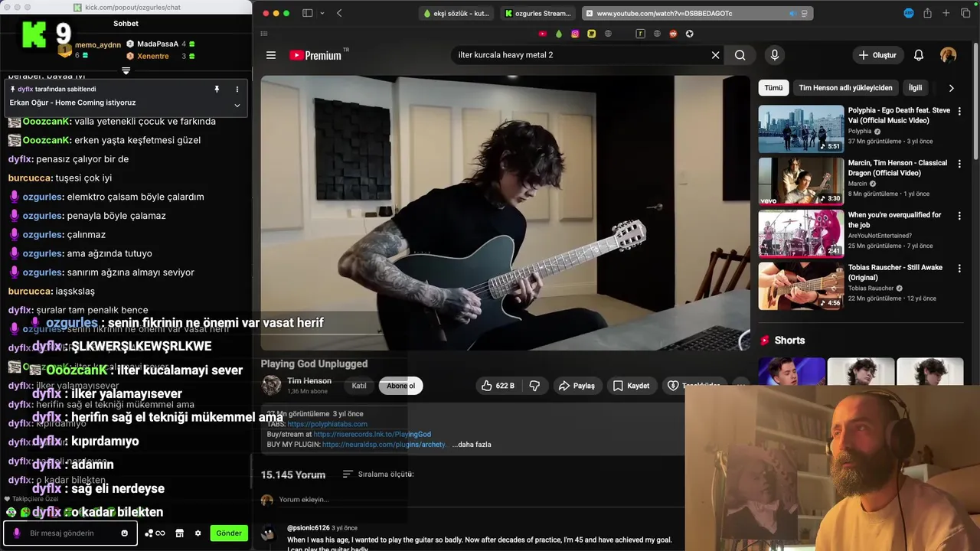Screen dimensions: 980x551
Task: Save the video with Kaydet
Action: [631, 386]
